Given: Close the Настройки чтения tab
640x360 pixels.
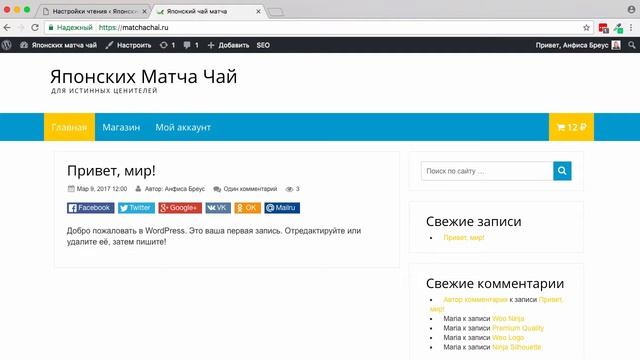Looking at the screenshot, I should (144, 11).
